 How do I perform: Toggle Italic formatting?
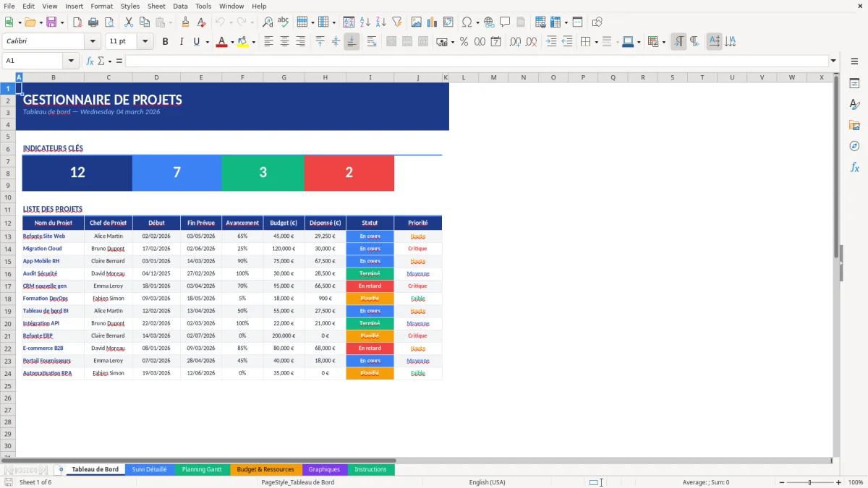tap(181, 42)
